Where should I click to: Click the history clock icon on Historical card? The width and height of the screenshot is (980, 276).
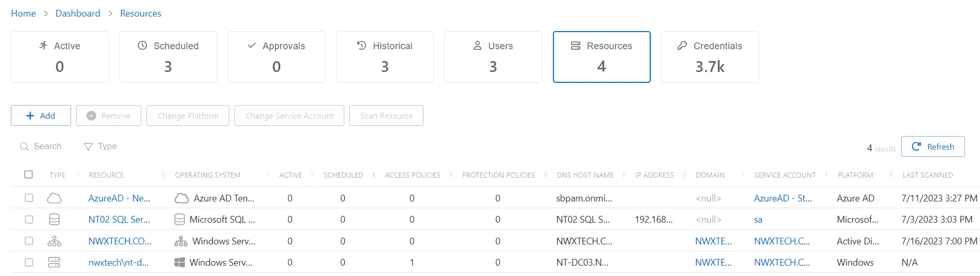362,46
